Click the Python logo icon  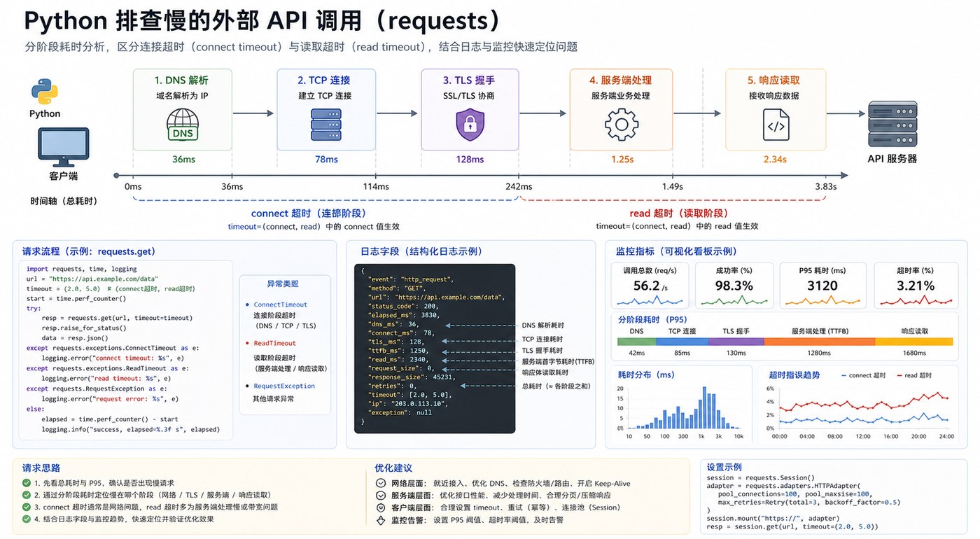(44, 92)
